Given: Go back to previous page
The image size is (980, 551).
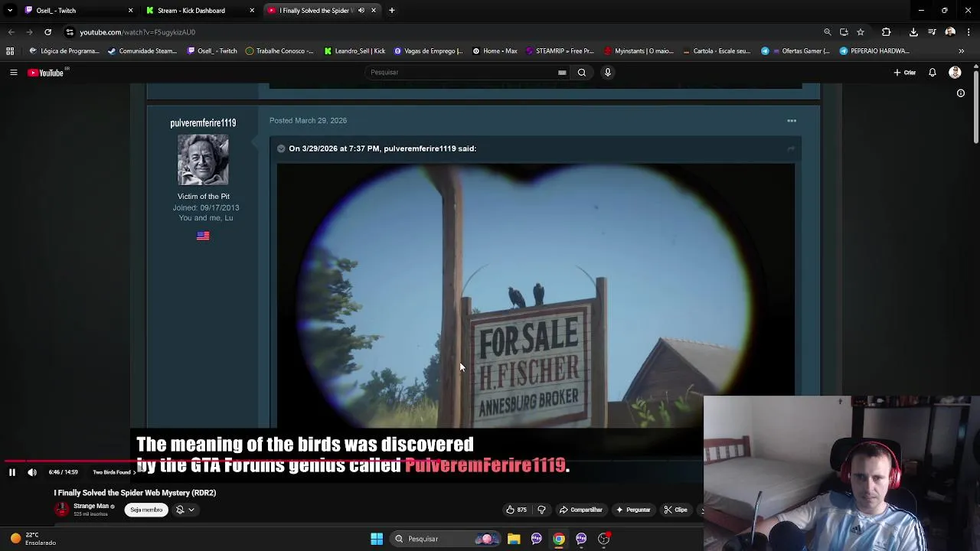Looking at the screenshot, I should pos(11,32).
